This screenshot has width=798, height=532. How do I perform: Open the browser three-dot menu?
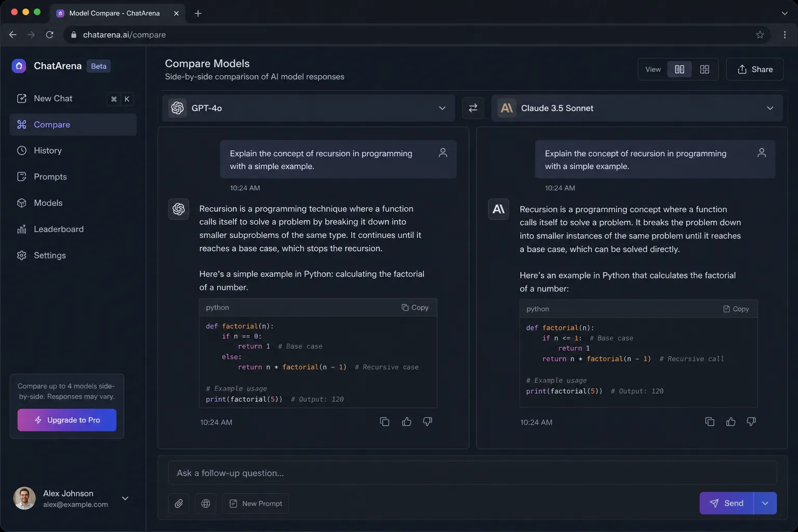click(x=784, y=35)
